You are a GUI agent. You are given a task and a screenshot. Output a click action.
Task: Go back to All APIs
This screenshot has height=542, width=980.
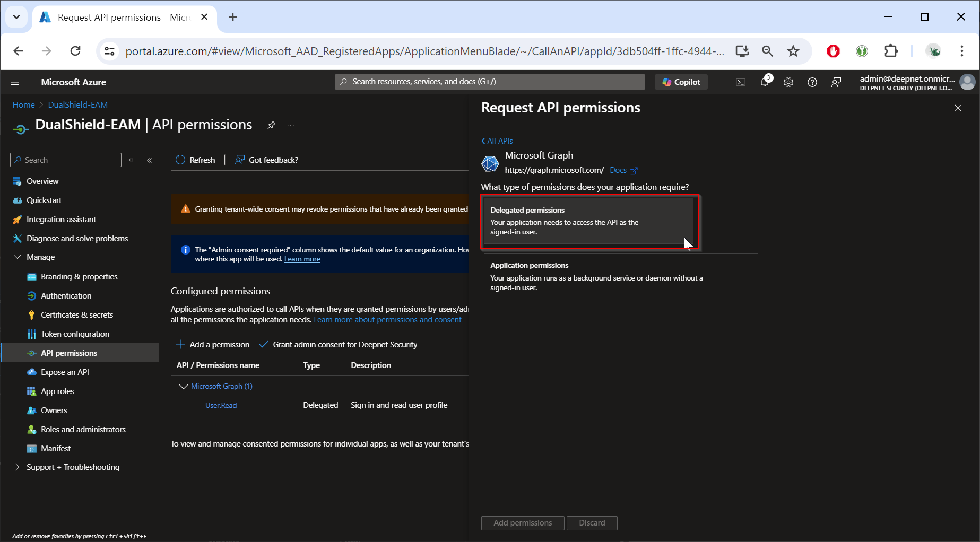[497, 141]
